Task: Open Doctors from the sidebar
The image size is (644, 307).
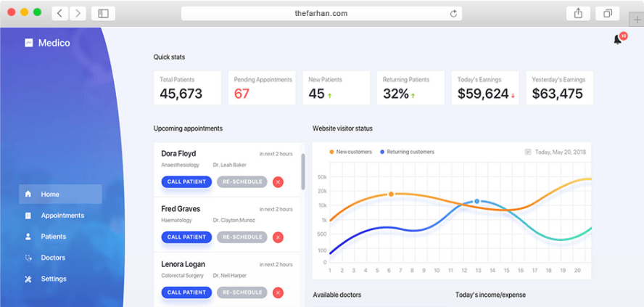Action: click(53, 258)
